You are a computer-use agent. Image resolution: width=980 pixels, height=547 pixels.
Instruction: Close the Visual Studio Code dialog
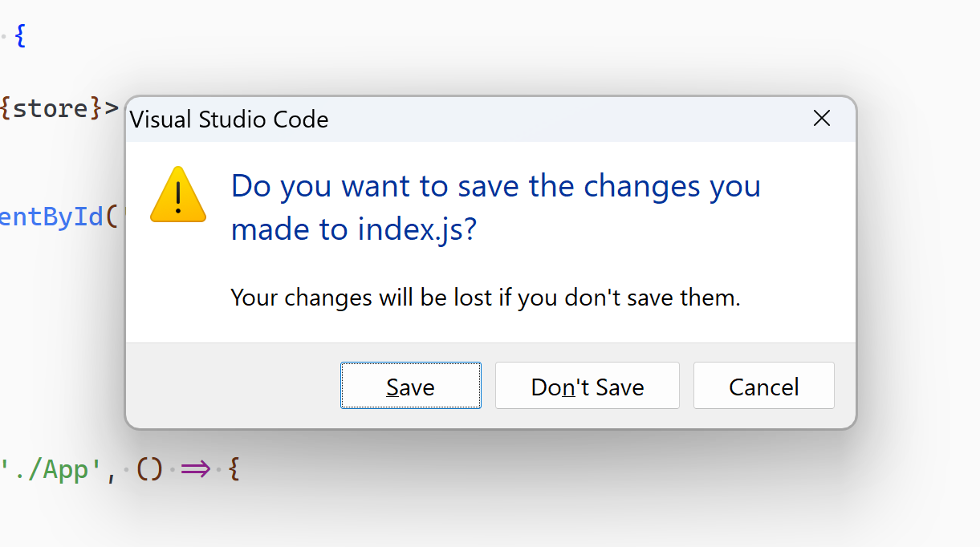coord(821,119)
